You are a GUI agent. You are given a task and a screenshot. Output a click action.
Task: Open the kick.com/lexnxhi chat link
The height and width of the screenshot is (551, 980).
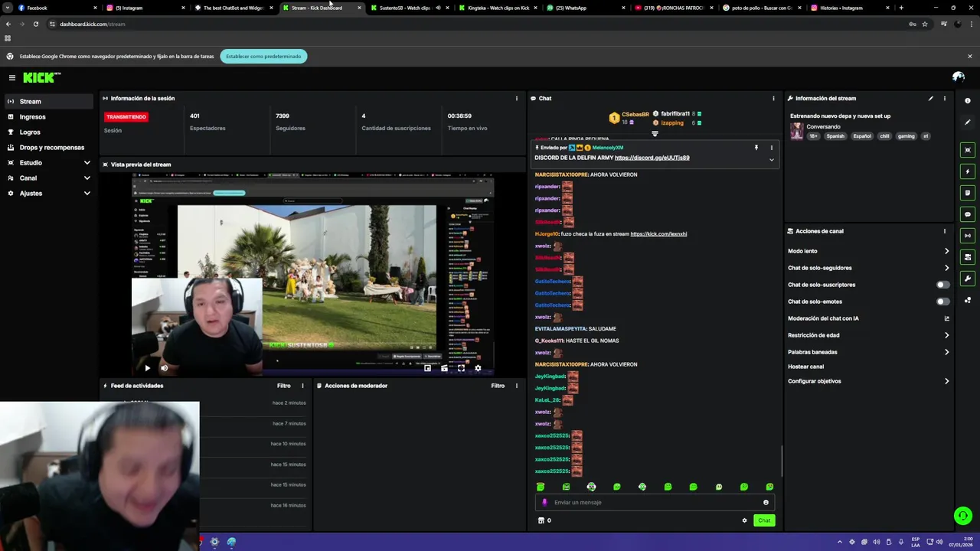click(658, 234)
